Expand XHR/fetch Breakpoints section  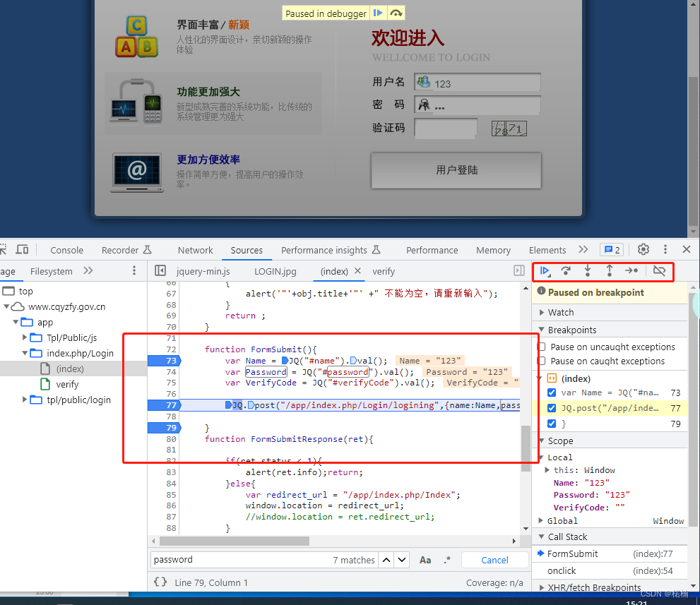click(x=542, y=587)
